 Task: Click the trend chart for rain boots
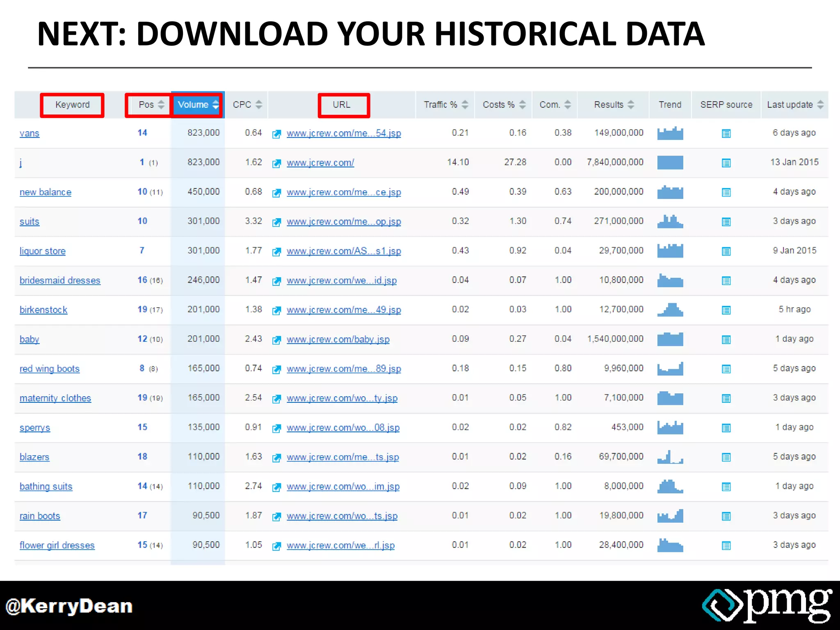pyautogui.click(x=670, y=516)
